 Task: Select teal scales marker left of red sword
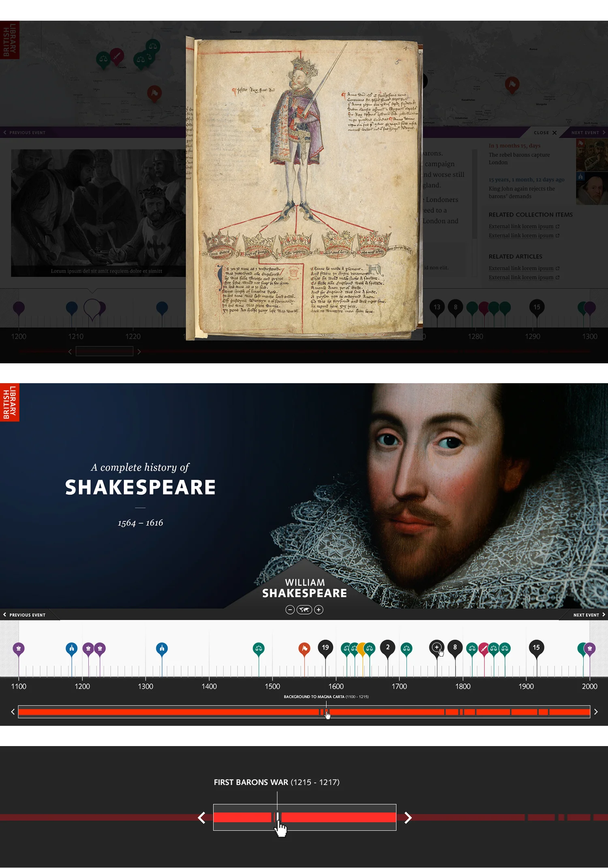(472, 649)
